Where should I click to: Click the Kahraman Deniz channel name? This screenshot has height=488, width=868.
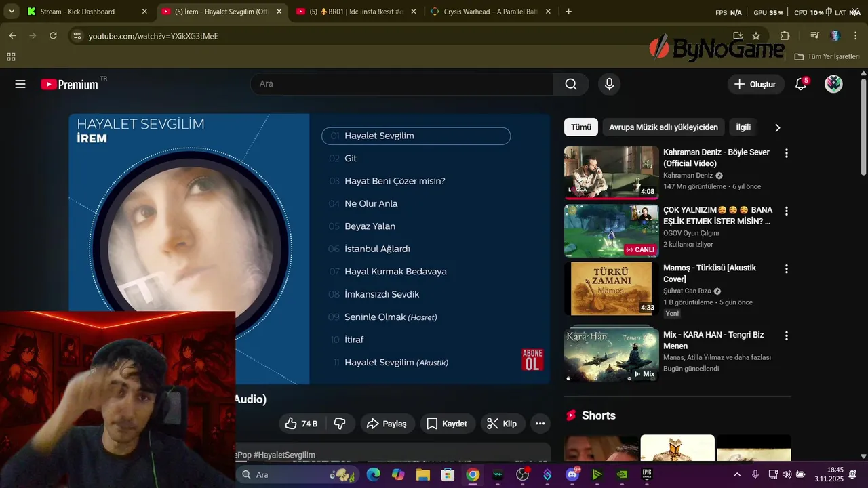click(x=688, y=176)
